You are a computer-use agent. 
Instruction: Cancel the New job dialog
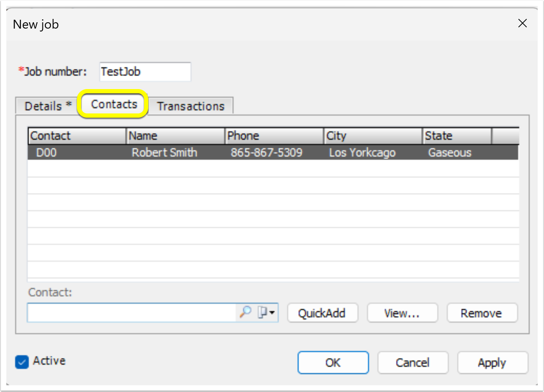click(x=413, y=363)
